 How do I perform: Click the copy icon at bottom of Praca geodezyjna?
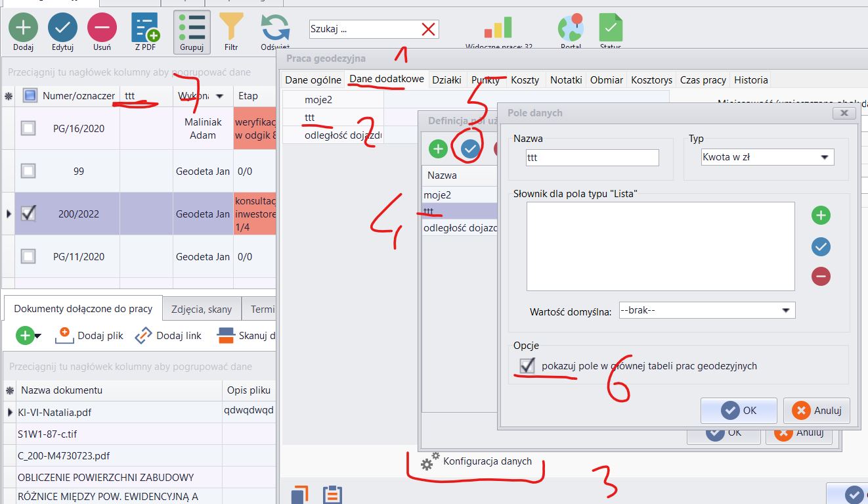point(299,495)
